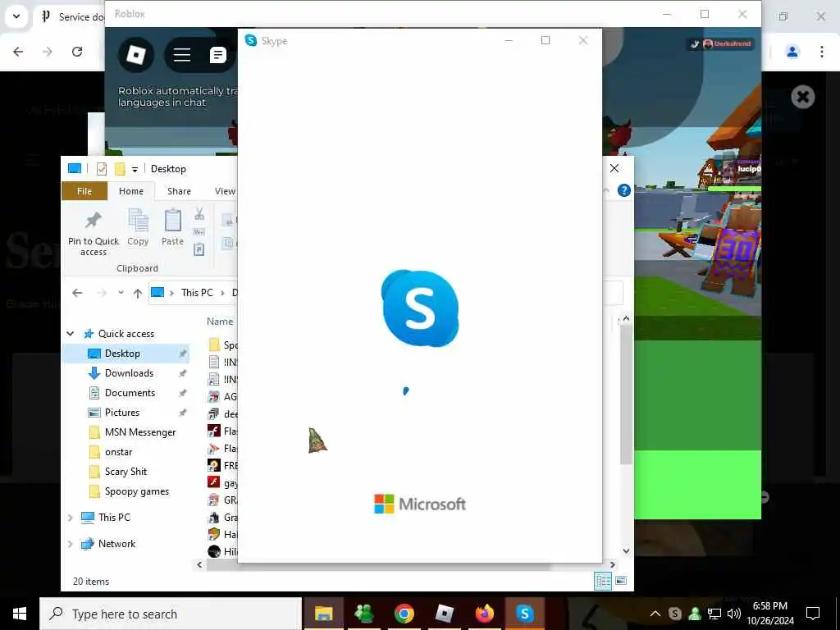840x630 pixels.
Task: Click the network icon in the system tray
Action: coord(714,614)
